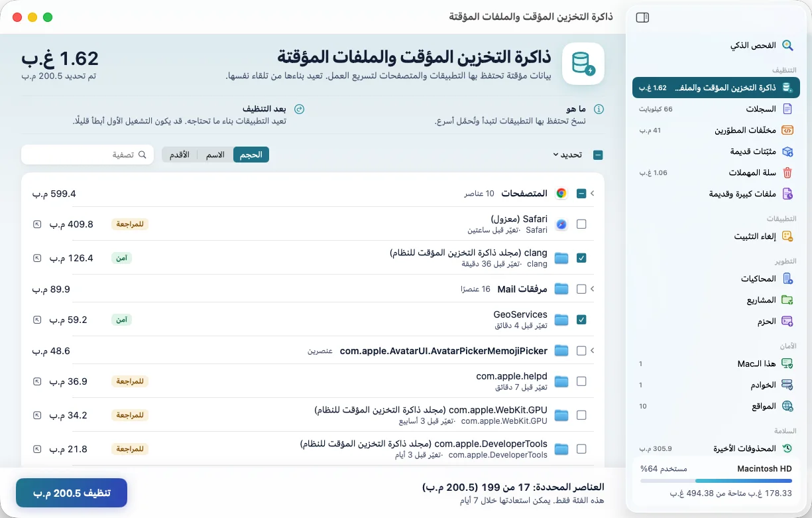This screenshot has width=812, height=518.
Task: Expand com.apple.AvatarUI.AvatarPickerMemojiPicker group chevron
Action: [593, 351]
